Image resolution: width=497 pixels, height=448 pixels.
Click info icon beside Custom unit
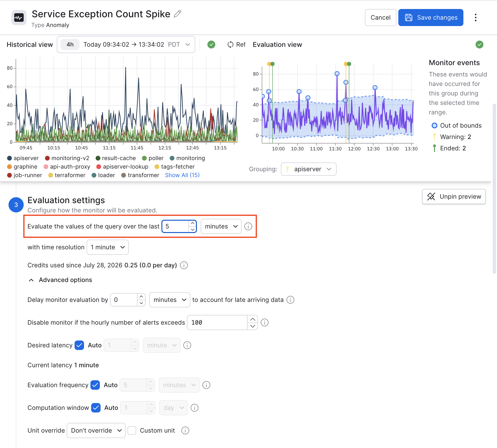tap(185, 430)
